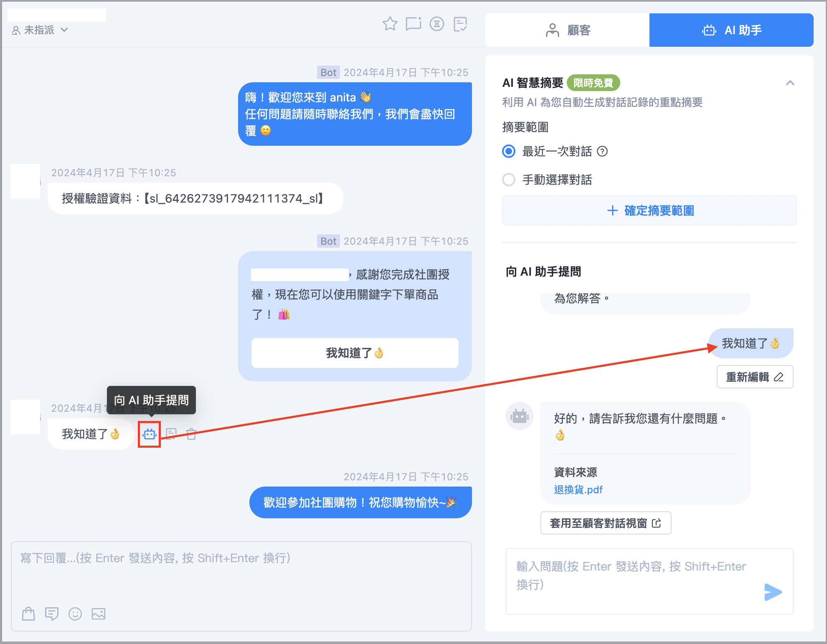Click the 歡迎參加社團購物 message bubble

click(360, 502)
